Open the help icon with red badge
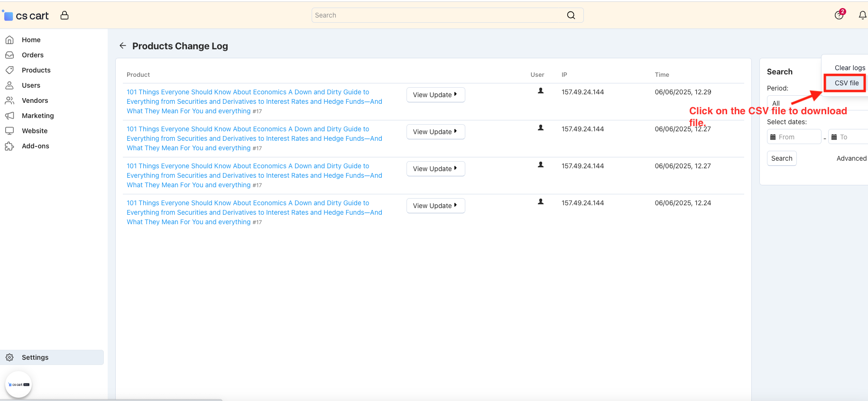 click(839, 15)
